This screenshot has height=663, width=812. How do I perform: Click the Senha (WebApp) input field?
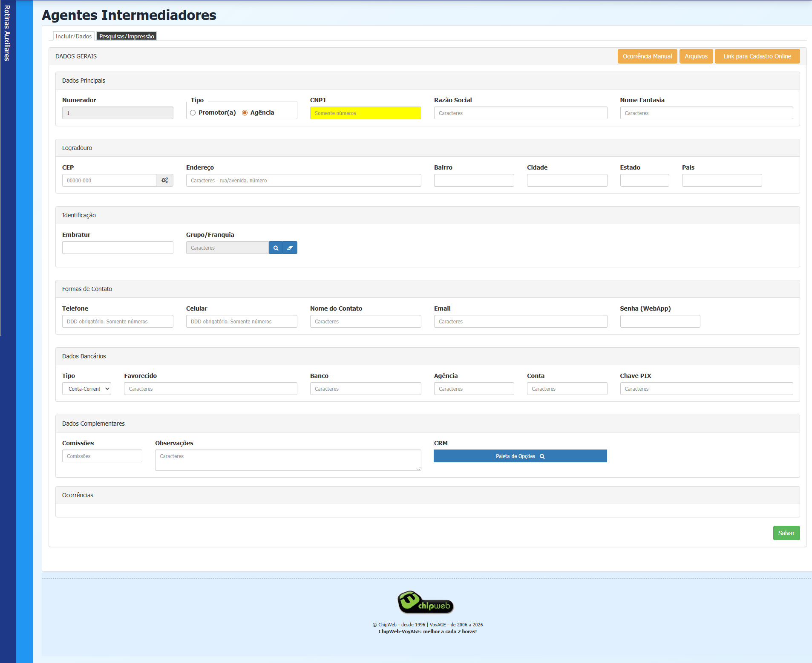tap(660, 321)
